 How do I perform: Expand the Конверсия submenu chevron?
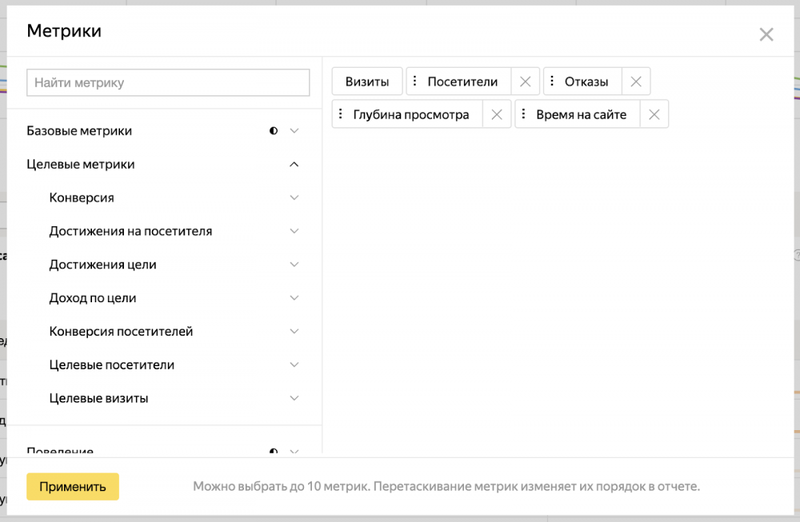pyautogui.click(x=294, y=197)
